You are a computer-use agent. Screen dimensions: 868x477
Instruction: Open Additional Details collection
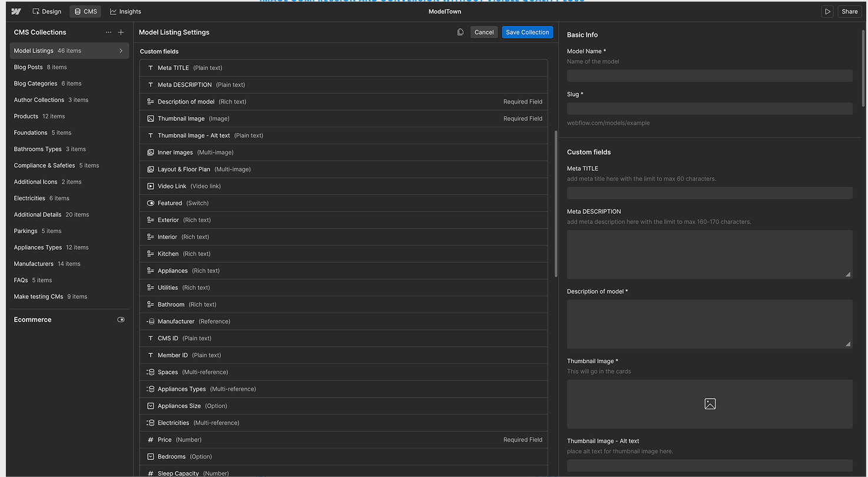pyautogui.click(x=69, y=214)
